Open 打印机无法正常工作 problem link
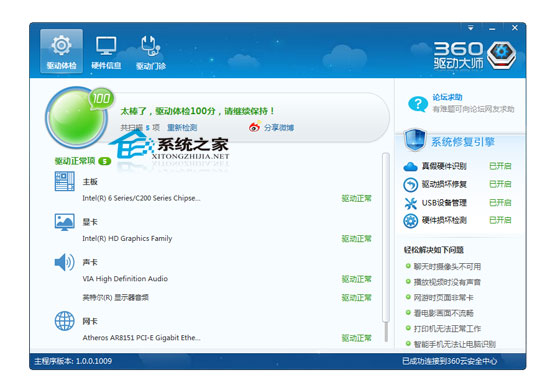Image resolution: width=550 pixels, height=388 pixels. [x=447, y=328]
